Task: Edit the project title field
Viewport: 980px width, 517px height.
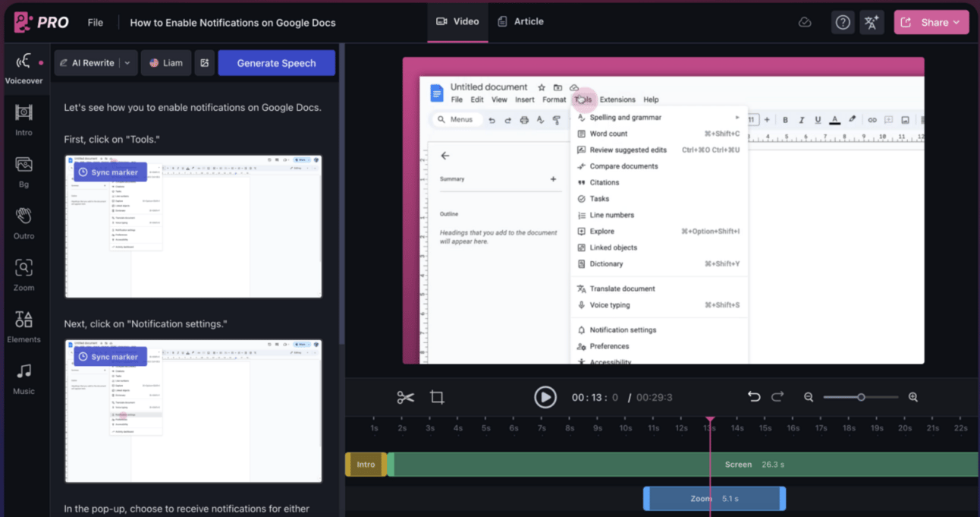Action: coord(233,22)
